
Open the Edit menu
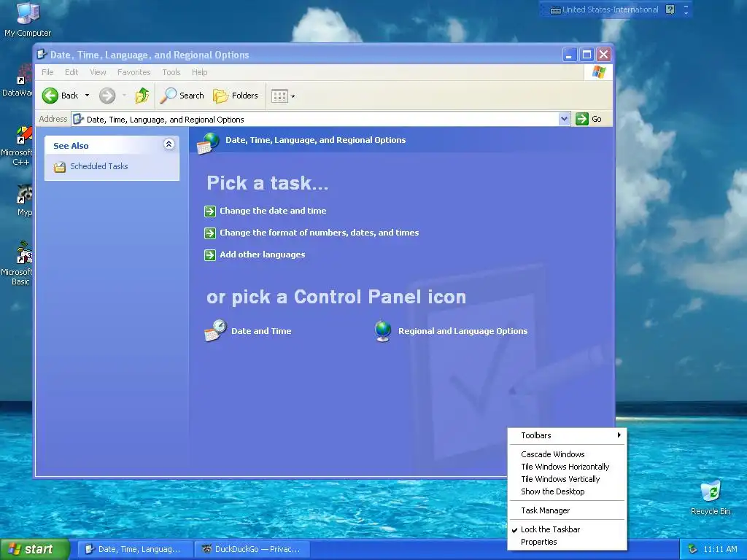pyautogui.click(x=71, y=72)
